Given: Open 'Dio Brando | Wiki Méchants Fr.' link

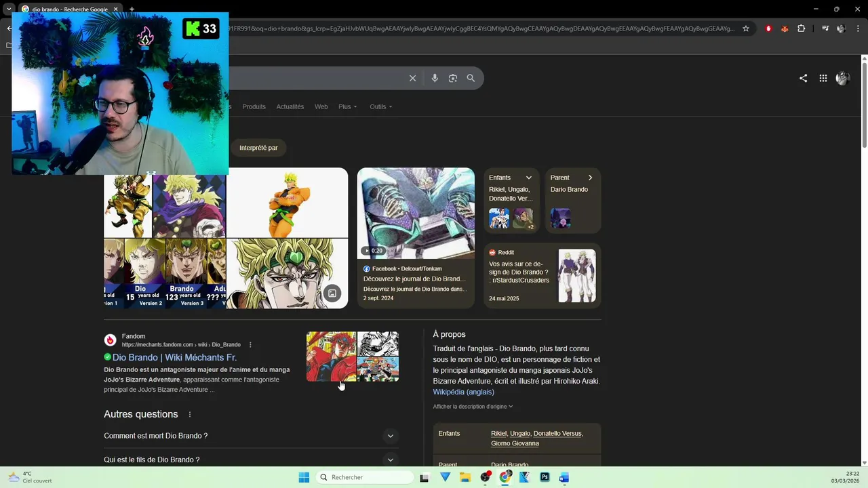Looking at the screenshot, I should click(174, 357).
